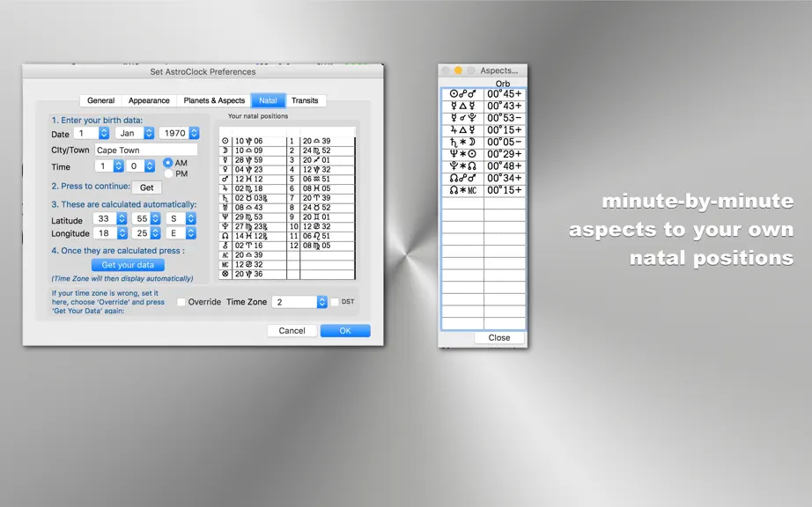Click orb value 00°05- in Aspects window

coord(505,142)
